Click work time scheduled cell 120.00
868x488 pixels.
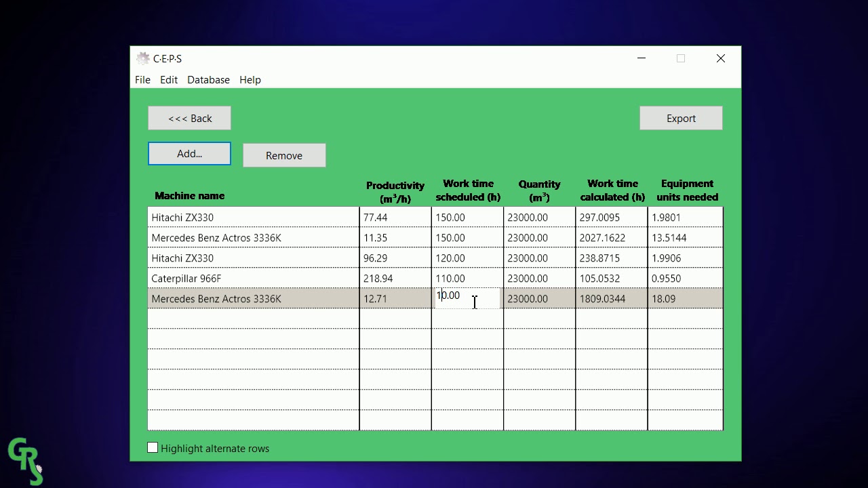click(467, 258)
